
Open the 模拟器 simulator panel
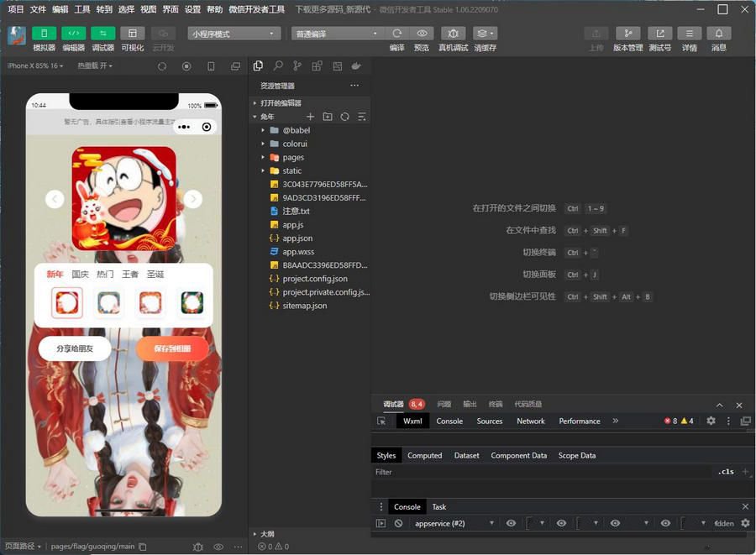(x=44, y=35)
